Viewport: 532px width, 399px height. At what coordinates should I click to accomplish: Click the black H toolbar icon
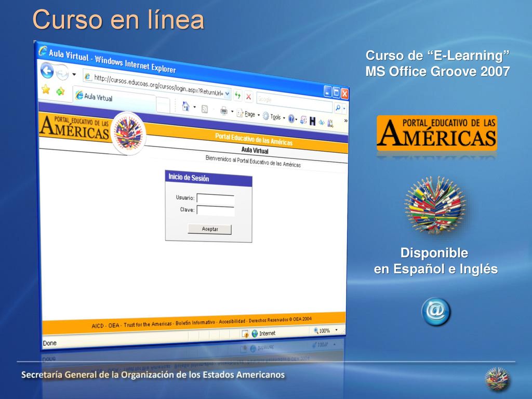coord(312,121)
